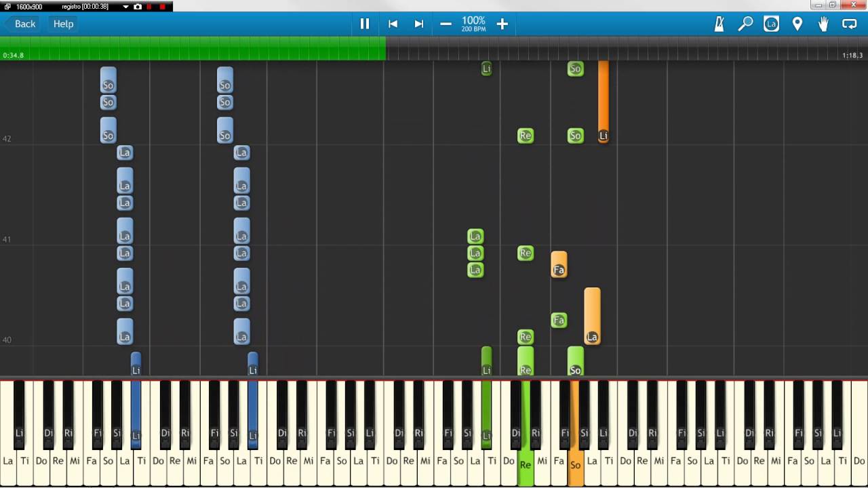868x488 pixels.
Task: Open the Help menu
Action: (63, 24)
